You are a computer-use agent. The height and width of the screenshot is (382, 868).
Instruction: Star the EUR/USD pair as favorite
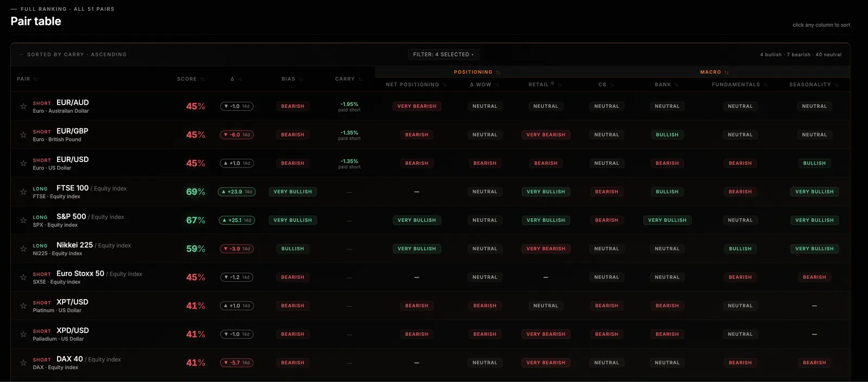pyautogui.click(x=23, y=163)
